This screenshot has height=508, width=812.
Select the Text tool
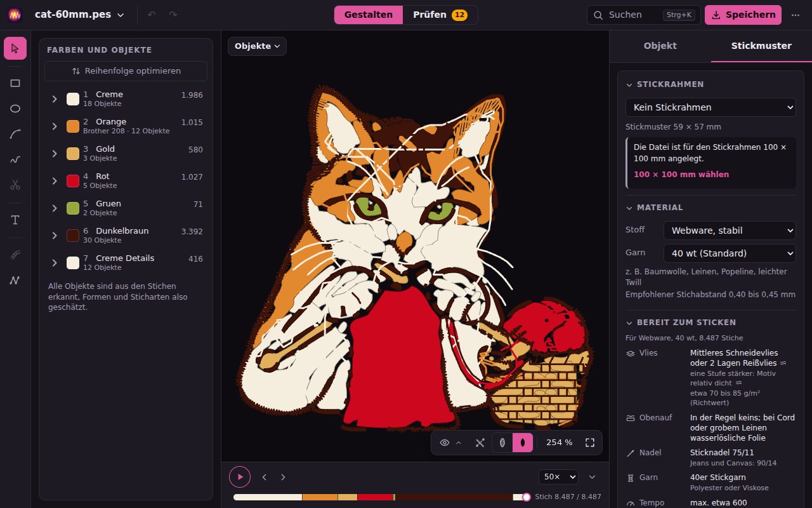click(15, 220)
